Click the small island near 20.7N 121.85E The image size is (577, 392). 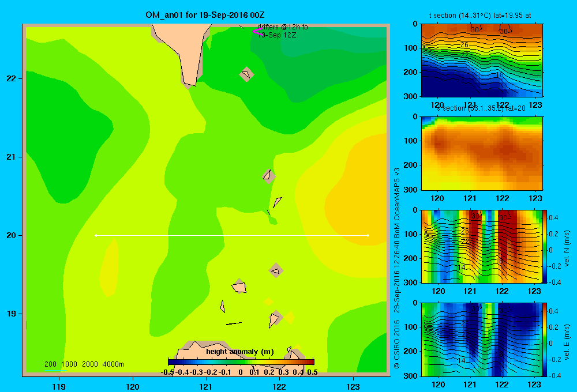click(269, 176)
